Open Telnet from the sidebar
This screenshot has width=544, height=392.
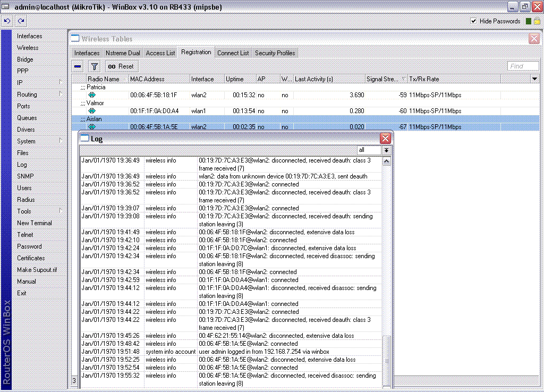(25, 234)
